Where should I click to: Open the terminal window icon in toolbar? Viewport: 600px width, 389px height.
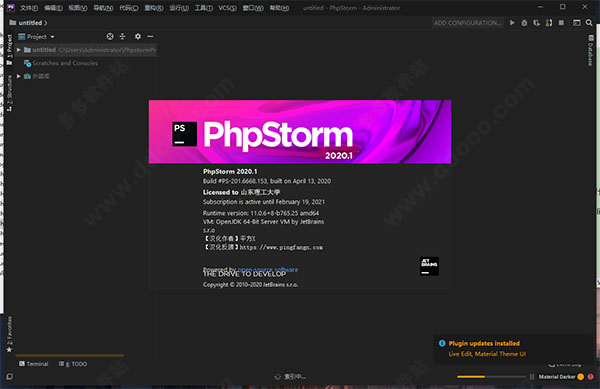[x=576, y=23]
